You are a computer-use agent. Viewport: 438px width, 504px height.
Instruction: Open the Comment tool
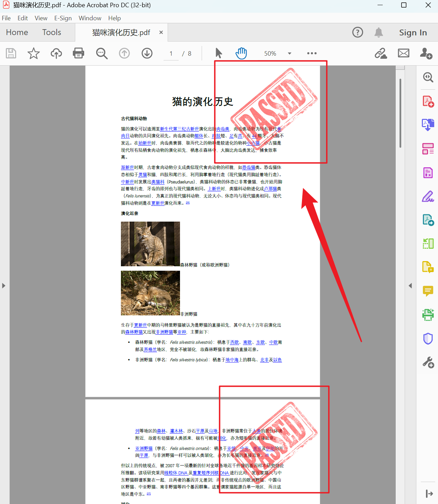pyautogui.click(x=428, y=291)
